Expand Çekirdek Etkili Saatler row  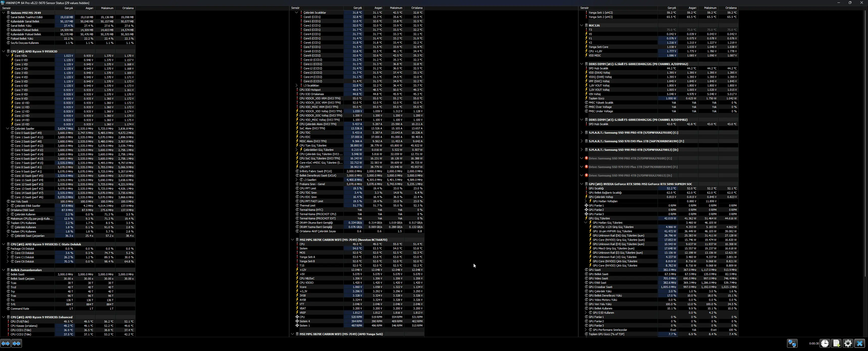(x=8, y=206)
